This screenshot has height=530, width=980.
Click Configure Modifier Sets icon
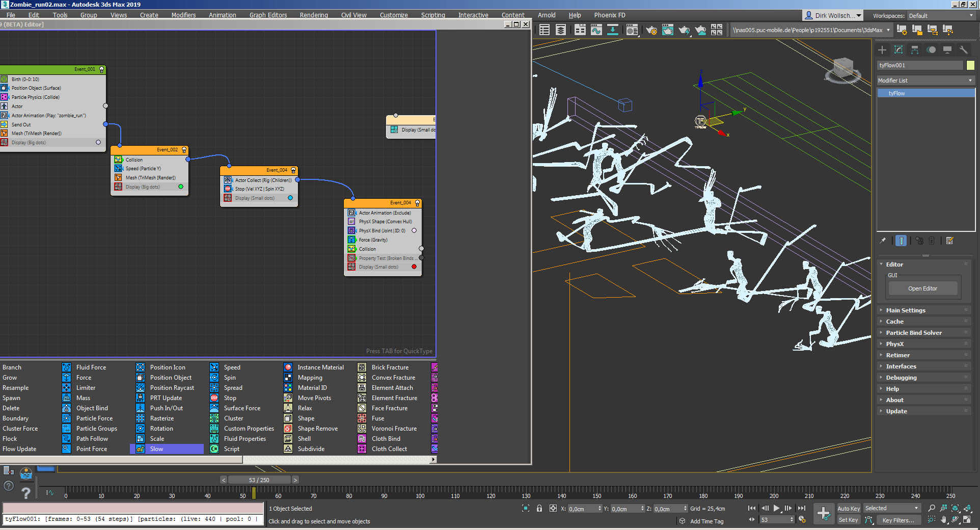click(949, 241)
